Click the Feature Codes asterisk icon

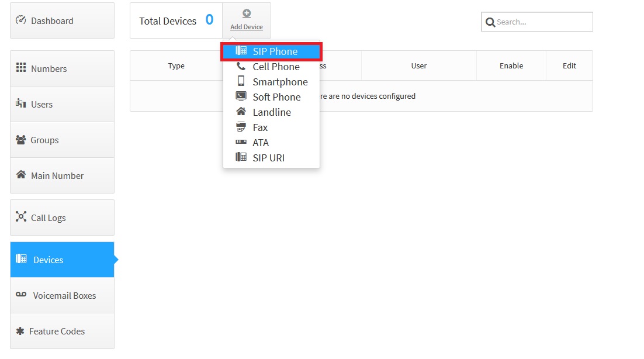(x=20, y=331)
